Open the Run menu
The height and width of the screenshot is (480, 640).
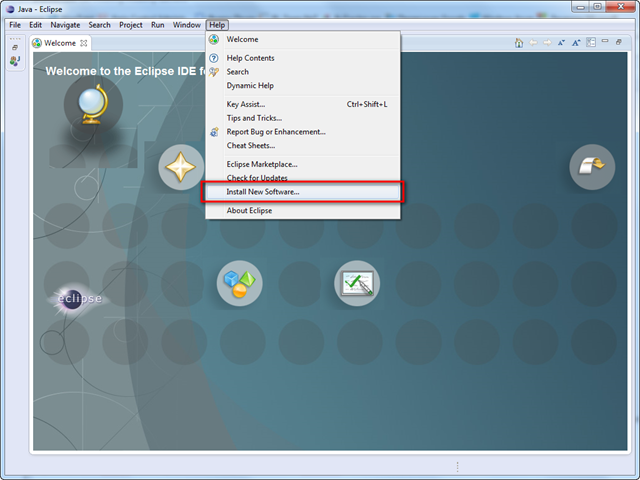coord(158,25)
